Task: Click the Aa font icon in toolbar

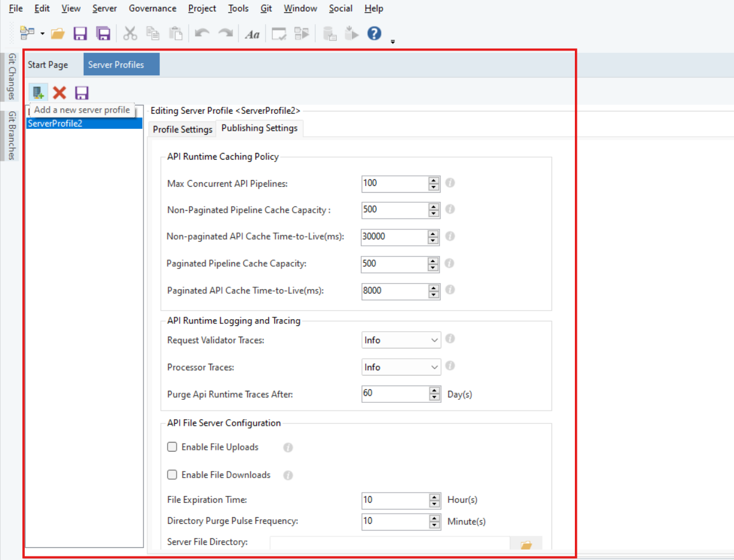Action: coord(252,34)
